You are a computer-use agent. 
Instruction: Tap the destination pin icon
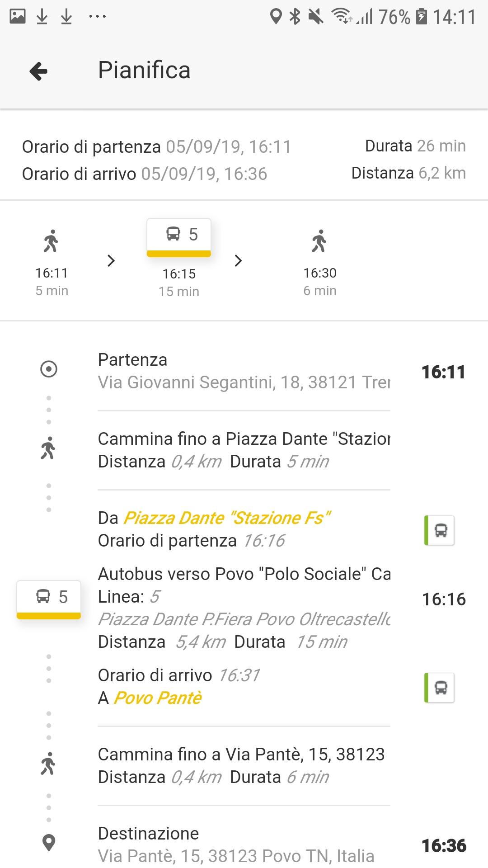[x=49, y=843]
